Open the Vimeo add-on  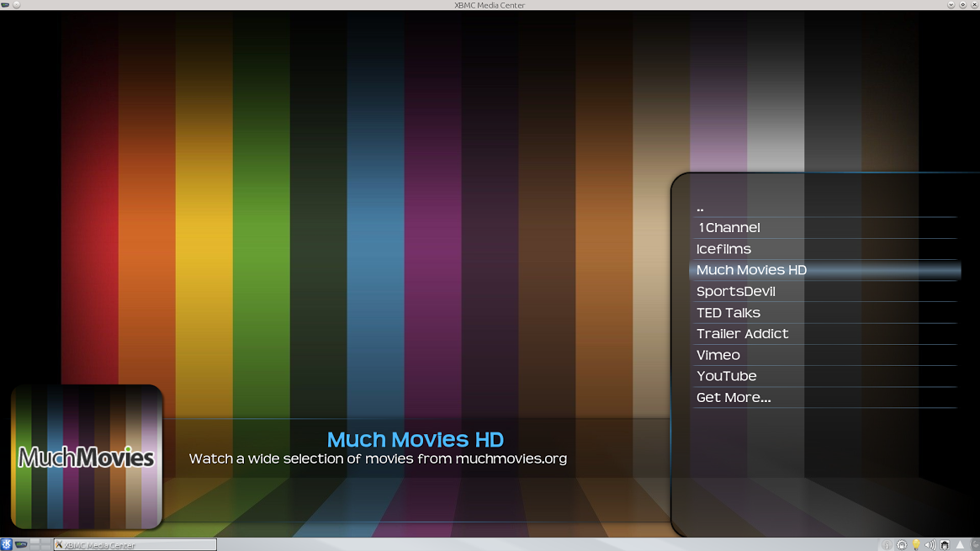824,355
